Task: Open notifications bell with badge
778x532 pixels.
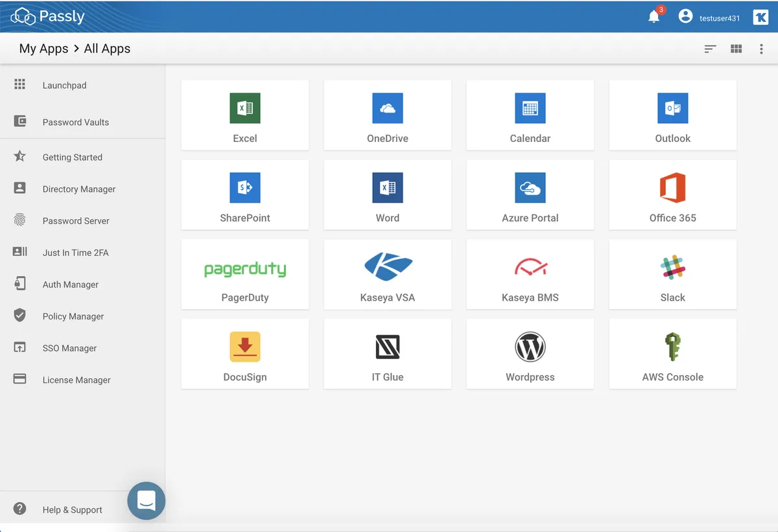Action: click(655, 16)
